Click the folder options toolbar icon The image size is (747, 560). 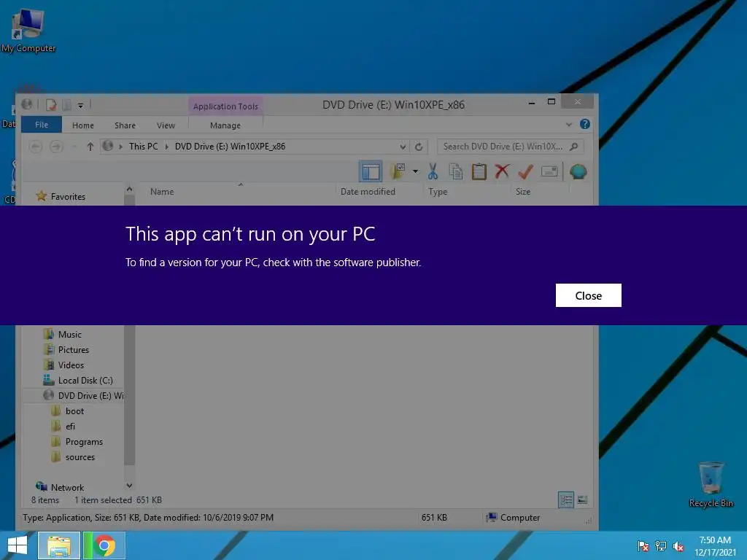398,171
